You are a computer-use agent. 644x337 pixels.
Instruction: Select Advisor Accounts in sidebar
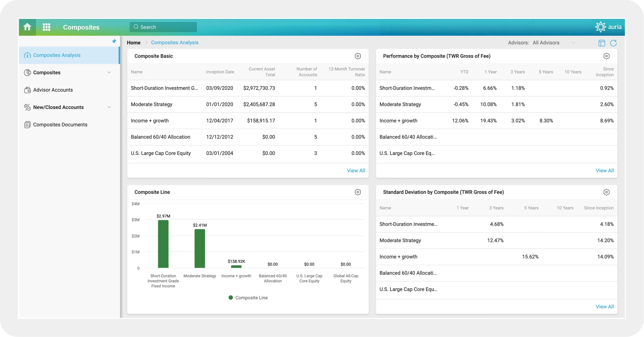pyautogui.click(x=53, y=90)
